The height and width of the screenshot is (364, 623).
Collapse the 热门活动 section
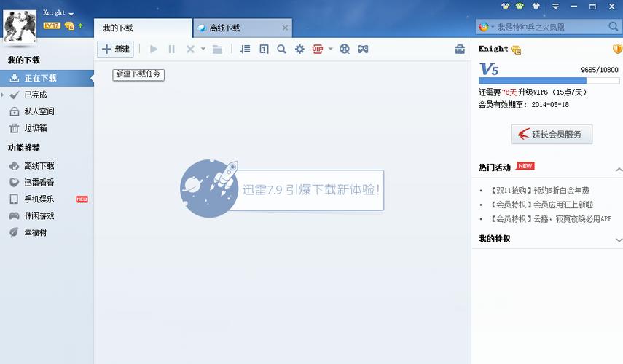[619, 170]
